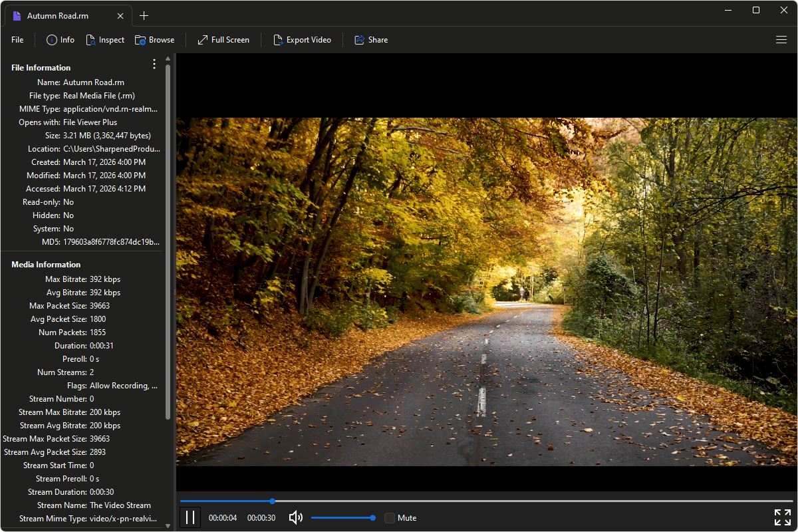Expand the video to fullscreen view
Viewport: 798px width, 532px height.
782,517
